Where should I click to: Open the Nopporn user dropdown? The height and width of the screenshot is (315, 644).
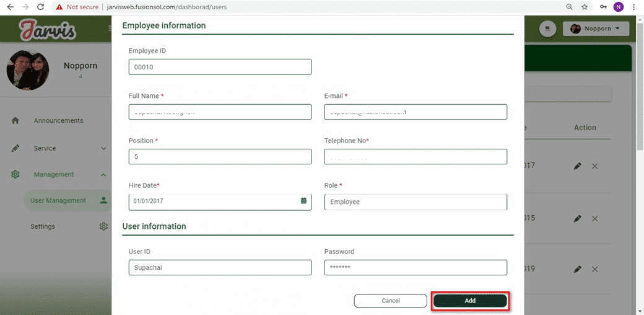(595, 29)
